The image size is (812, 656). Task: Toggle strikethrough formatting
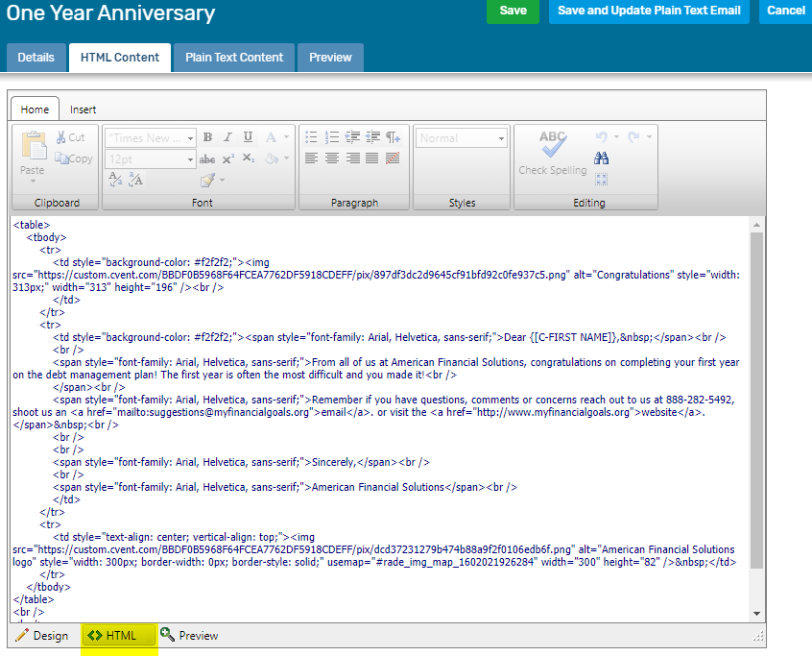pyautogui.click(x=207, y=159)
